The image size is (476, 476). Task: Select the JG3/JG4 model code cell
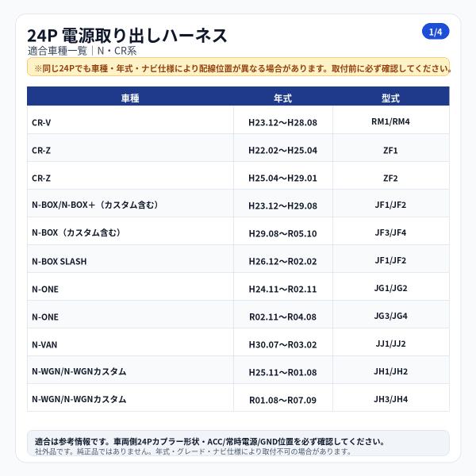click(x=390, y=316)
